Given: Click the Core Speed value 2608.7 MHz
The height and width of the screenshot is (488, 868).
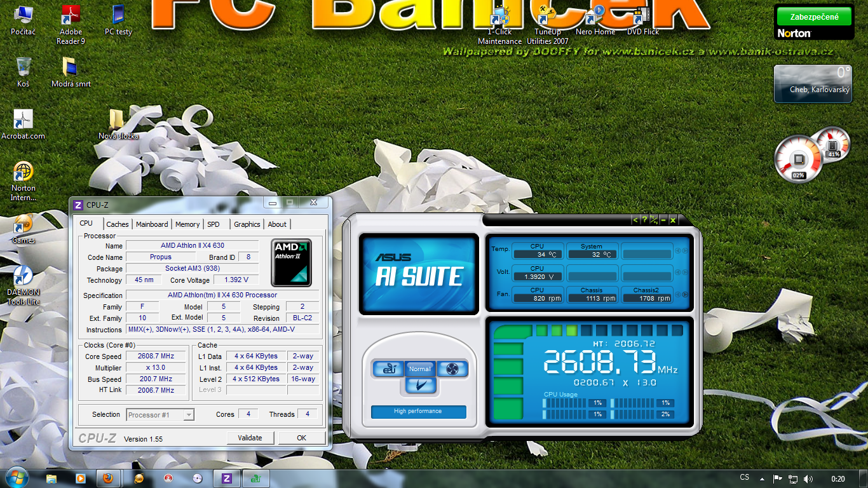Looking at the screenshot, I should coord(157,356).
